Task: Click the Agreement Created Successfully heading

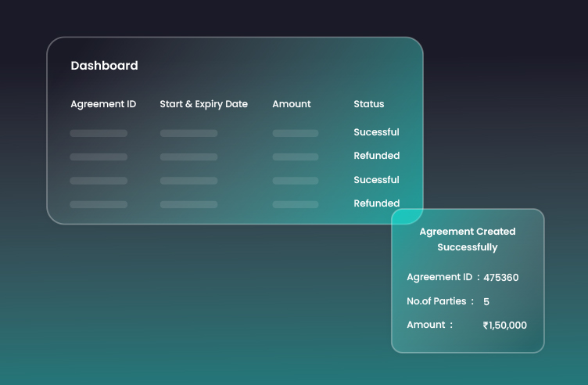Action: 467,239
